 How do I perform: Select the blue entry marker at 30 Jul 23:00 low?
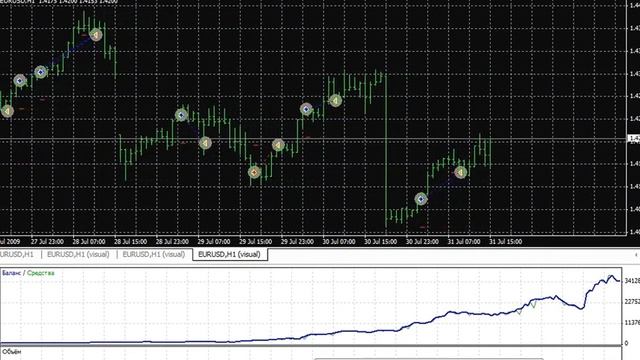[421, 199]
